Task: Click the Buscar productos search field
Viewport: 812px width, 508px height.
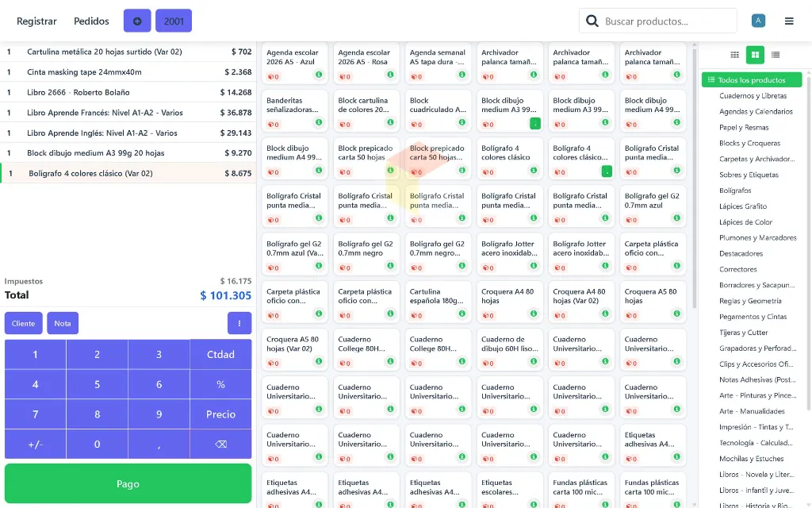Action: pos(657,21)
